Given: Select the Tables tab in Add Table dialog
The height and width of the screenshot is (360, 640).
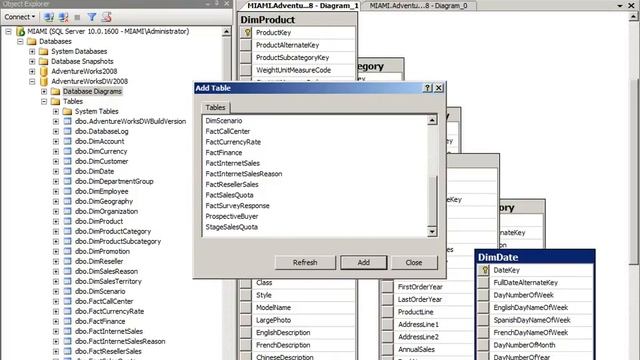Looking at the screenshot, I should tap(215, 107).
